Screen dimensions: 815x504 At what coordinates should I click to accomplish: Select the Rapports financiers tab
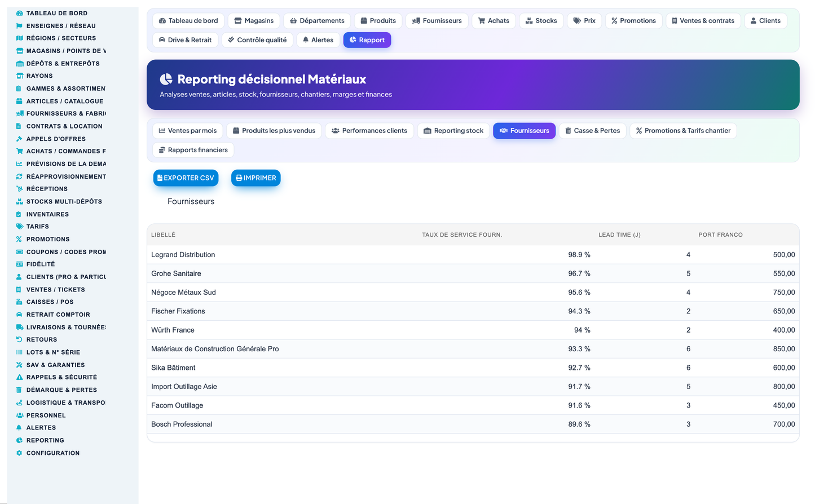(193, 150)
